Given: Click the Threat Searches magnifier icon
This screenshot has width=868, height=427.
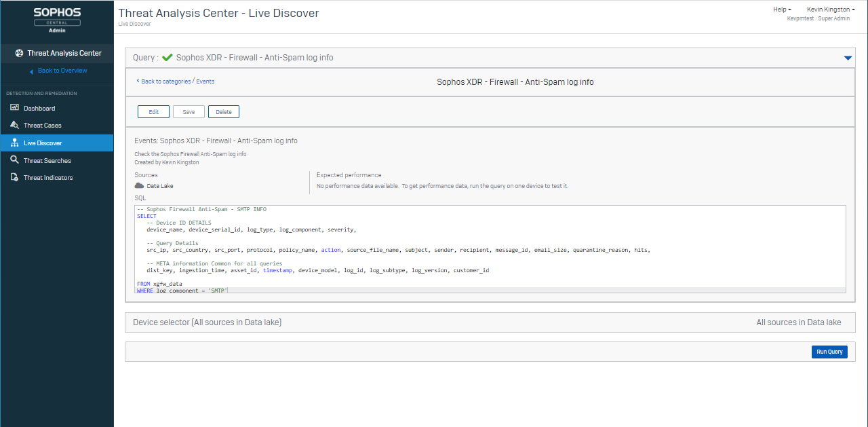Looking at the screenshot, I should 14,160.
